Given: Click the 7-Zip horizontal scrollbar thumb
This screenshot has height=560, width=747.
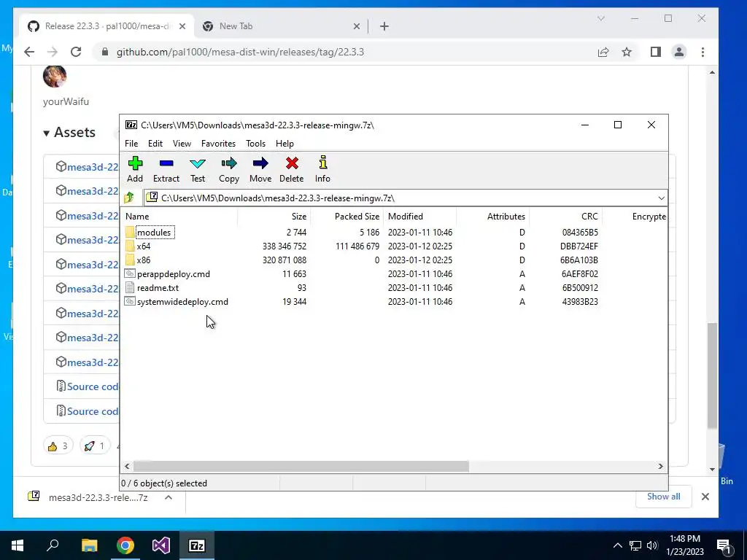Looking at the screenshot, I should tap(301, 466).
